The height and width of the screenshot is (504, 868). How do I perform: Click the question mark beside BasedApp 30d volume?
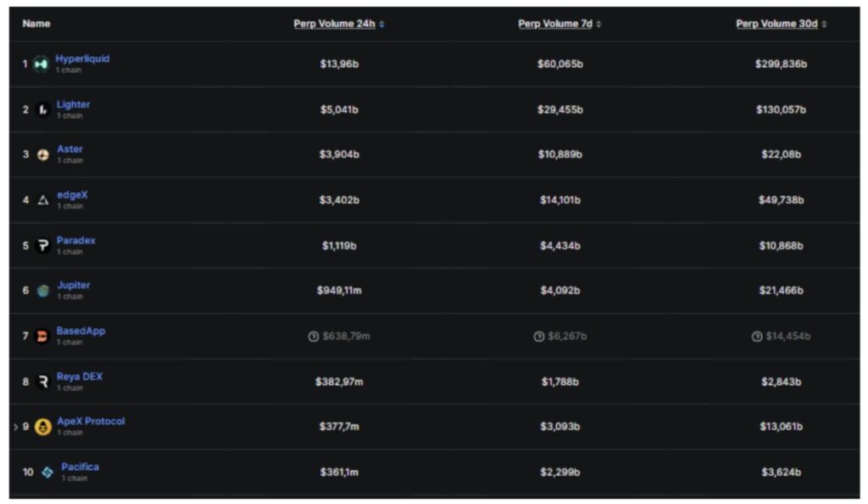pyautogui.click(x=756, y=337)
